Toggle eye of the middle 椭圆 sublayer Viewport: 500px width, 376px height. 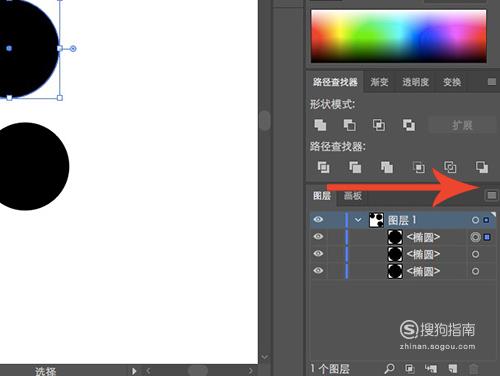[318, 254]
